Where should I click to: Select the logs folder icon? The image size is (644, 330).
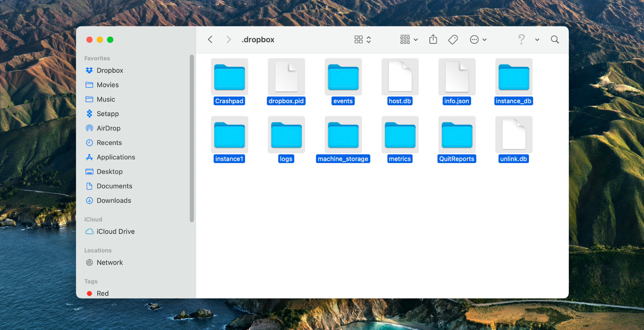coord(286,135)
